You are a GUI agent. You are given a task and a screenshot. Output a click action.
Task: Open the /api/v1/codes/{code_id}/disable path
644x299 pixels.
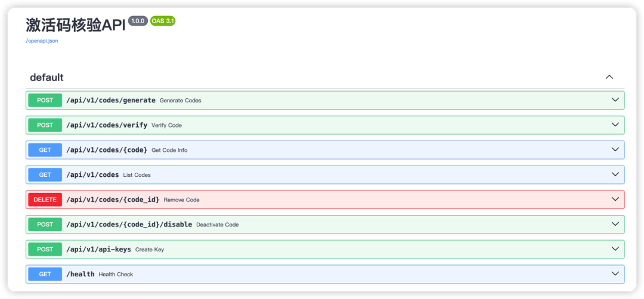click(129, 225)
